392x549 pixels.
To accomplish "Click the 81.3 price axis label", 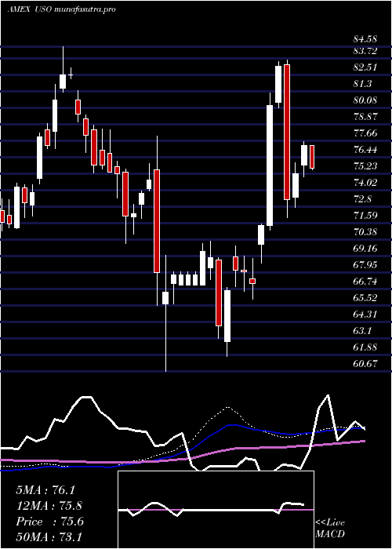I will click(x=363, y=84).
